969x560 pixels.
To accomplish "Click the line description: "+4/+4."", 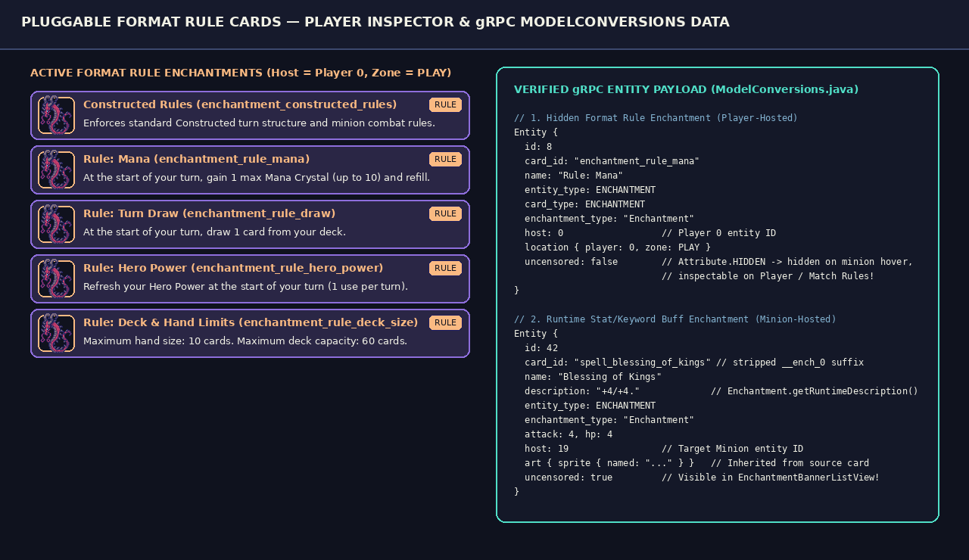I will [x=582, y=391].
